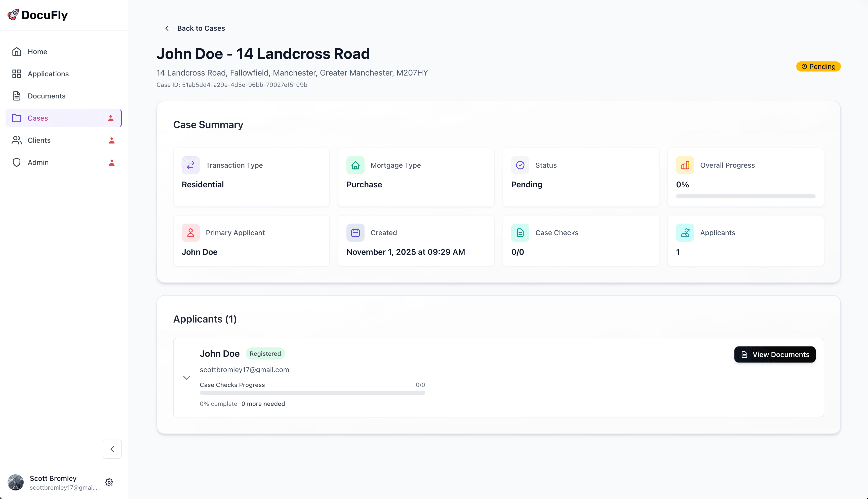
Task: Expand John Doe applicant details chevron
Action: [187, 378]
